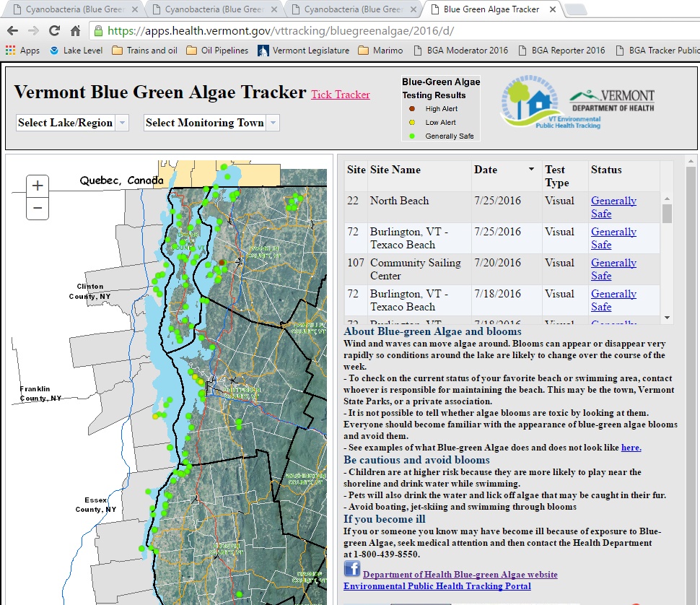This screenshot has width=700, height=605.
Task: Open Department of Health Blue-green Algae website
Action: coord(460,575)
